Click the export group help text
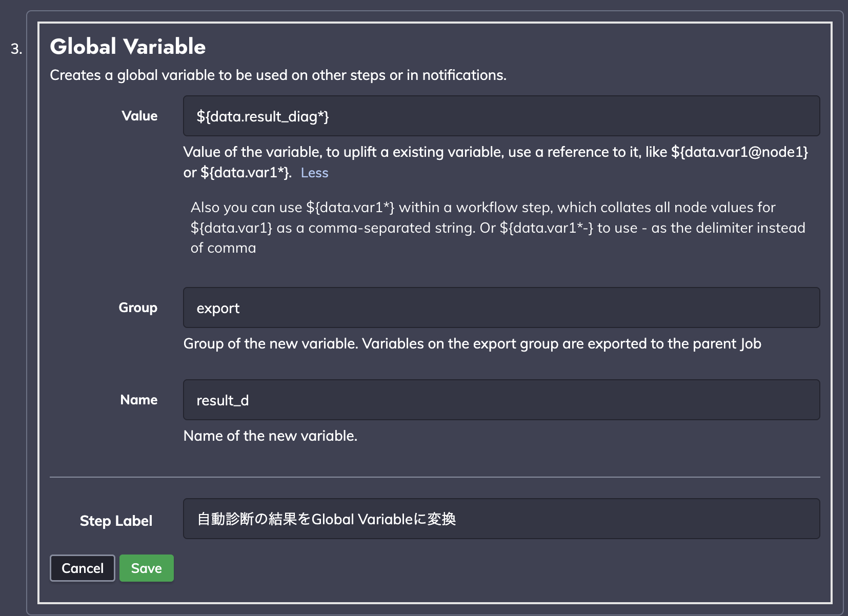The width and height of the screenshot is (848, 616). 472,343
